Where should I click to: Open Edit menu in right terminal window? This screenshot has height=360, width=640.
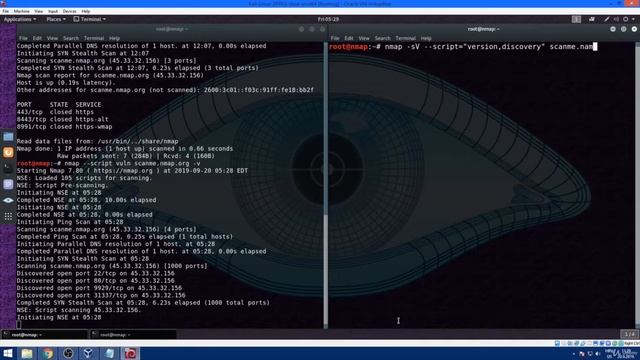(349, 38)
